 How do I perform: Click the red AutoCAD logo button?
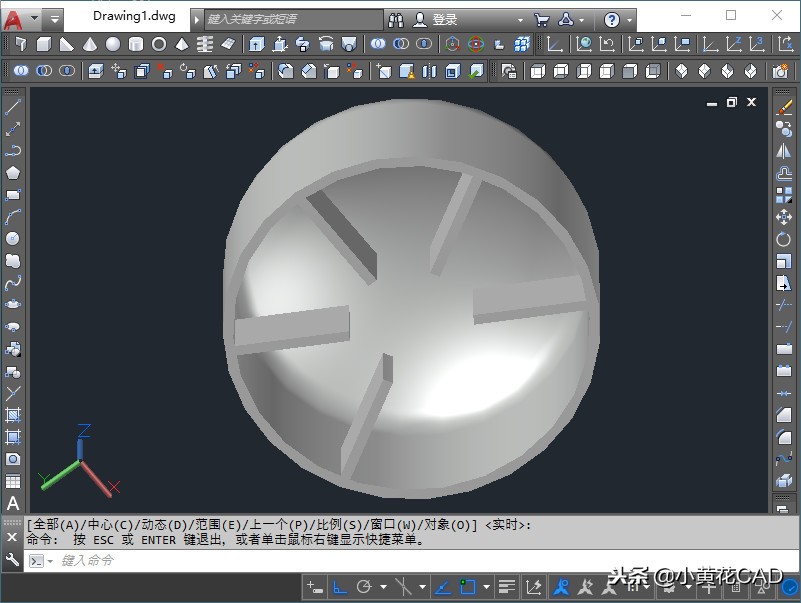pos(13,16)
